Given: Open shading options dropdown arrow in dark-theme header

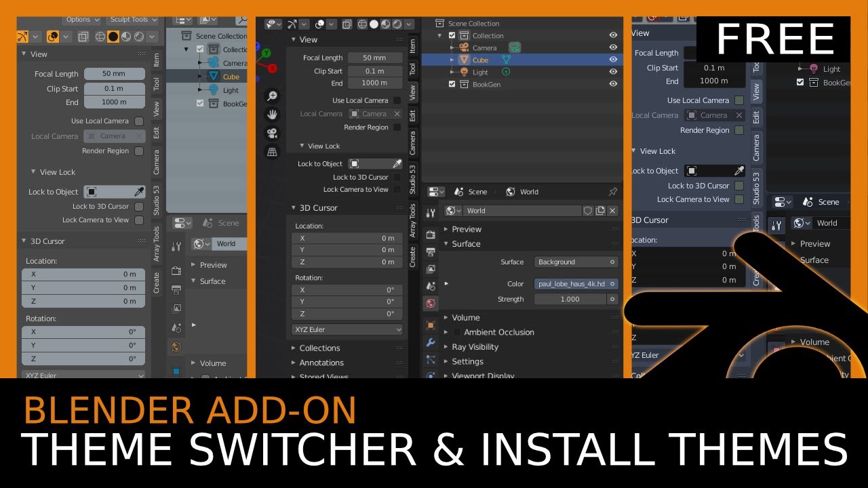Looking at the screenshot, I should point(408,24).
